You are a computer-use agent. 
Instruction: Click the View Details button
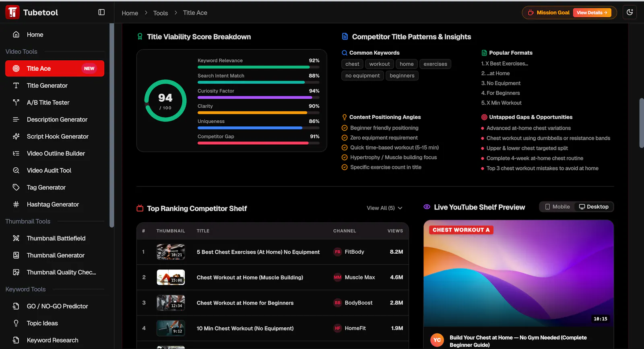pos(592,12)
